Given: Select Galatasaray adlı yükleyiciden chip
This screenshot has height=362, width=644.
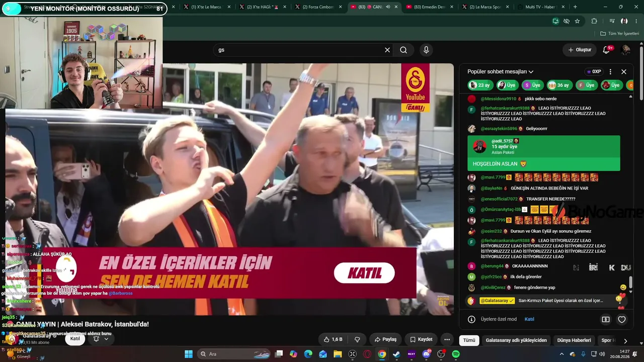Looking at the screenshot, I should [516, 340].
